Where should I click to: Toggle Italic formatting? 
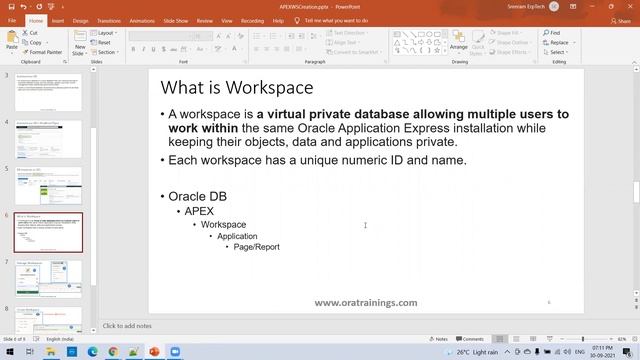click(x=143, y=49)
